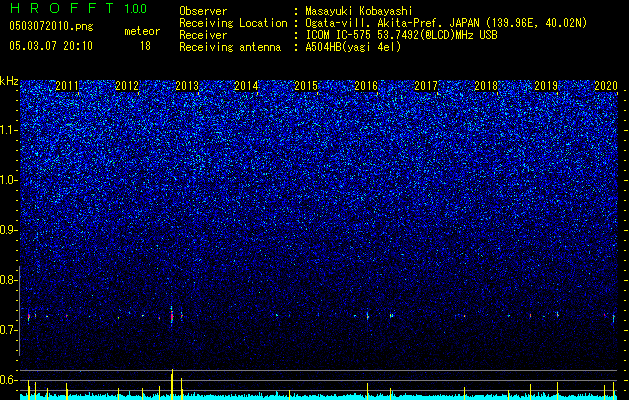
Task: Click the 2014 time marker
Action: [x=246, y=86]
